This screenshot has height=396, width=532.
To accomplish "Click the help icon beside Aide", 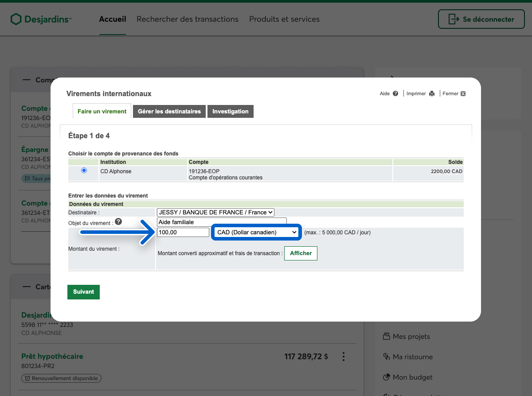I will click(x=395, y=93).
